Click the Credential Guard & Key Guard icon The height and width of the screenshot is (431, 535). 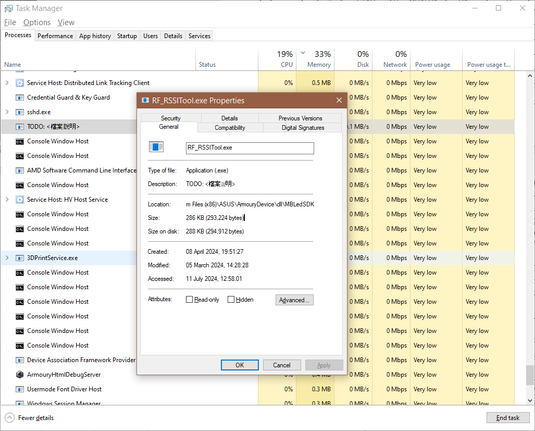tap(20, 98)
